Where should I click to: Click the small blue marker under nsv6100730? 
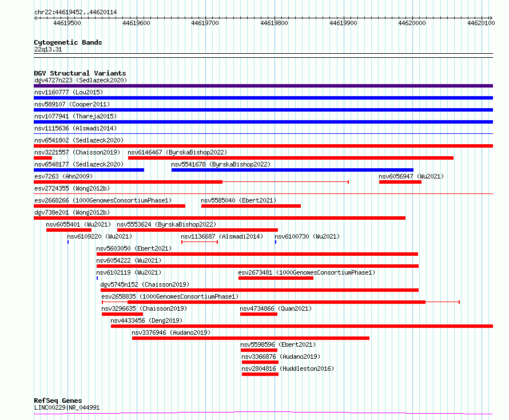[276, 242]
